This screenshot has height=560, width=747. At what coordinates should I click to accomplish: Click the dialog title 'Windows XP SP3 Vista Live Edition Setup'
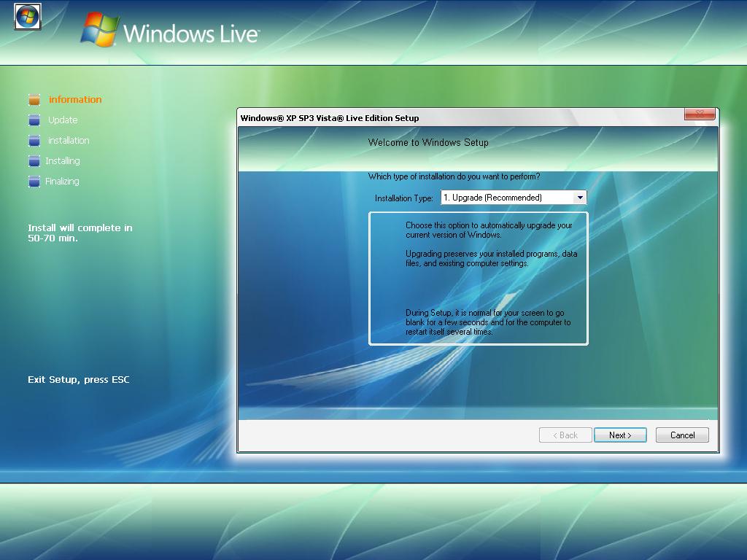pos(330,118)
